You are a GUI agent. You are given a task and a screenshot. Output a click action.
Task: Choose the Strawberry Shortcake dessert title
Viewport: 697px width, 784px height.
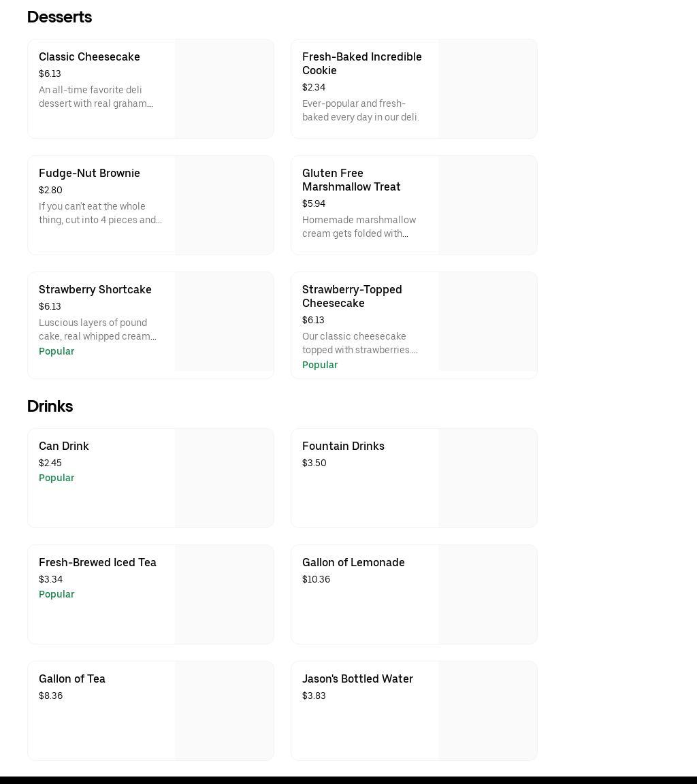point(95,290)
